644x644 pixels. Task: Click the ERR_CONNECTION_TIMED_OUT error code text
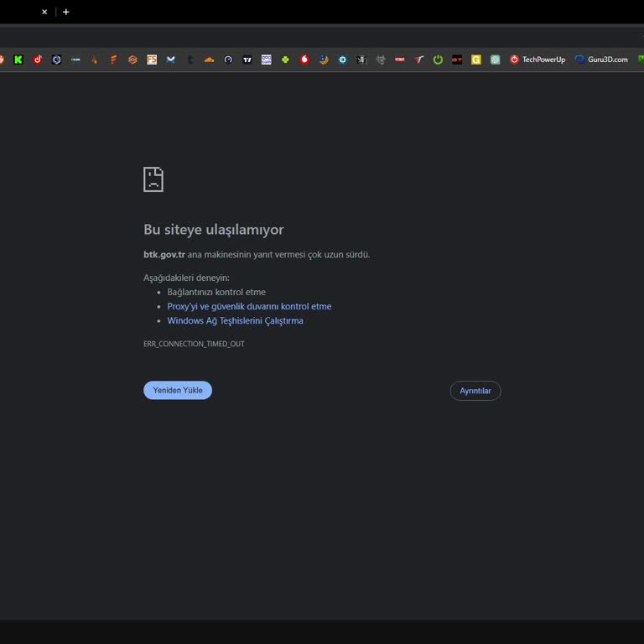(194, 344)
